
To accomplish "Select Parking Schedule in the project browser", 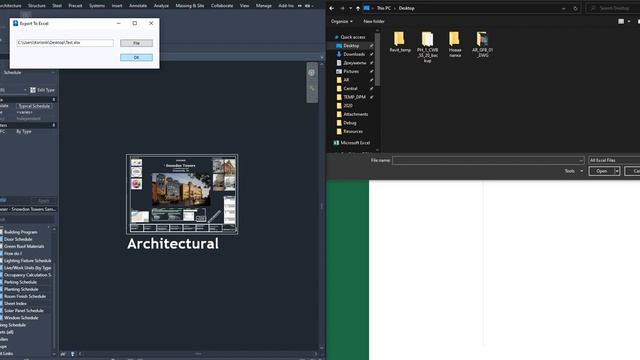I will click(20, 282).
